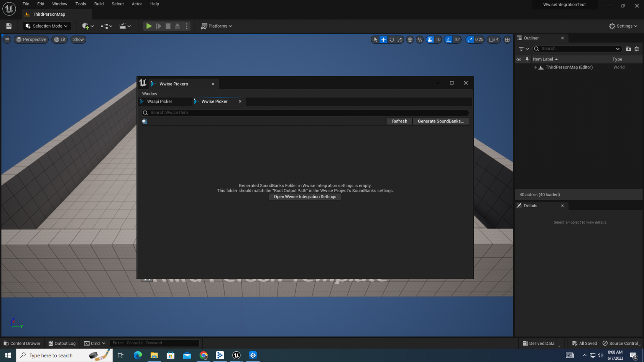Start Play in Editor with the green Play button
Viewport: 644px width, 362px height.
coord(149,26)
